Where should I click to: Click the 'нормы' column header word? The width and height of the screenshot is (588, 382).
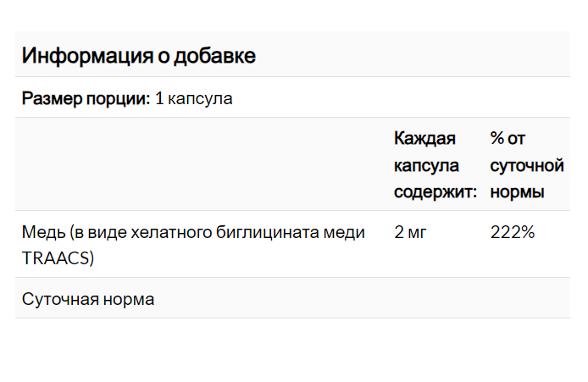[x=517, y=192]
